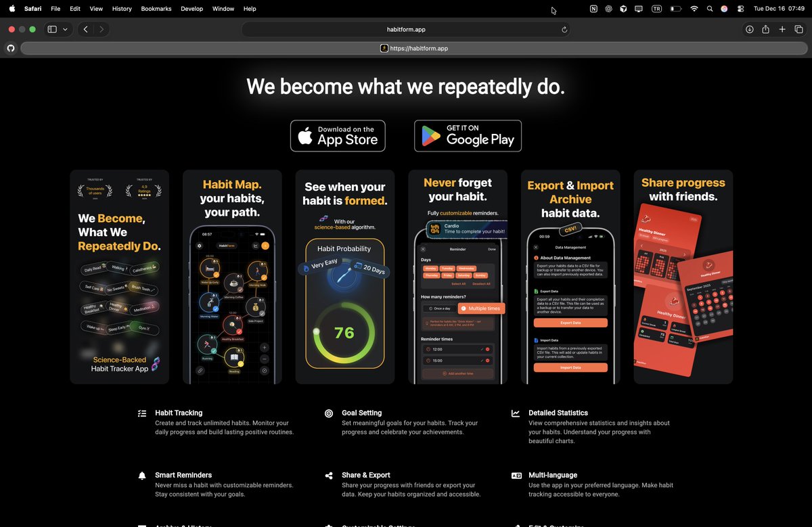Open the Habit Map screenshot
This screenshot has width=812, height=527.
(x=232, y=277)
